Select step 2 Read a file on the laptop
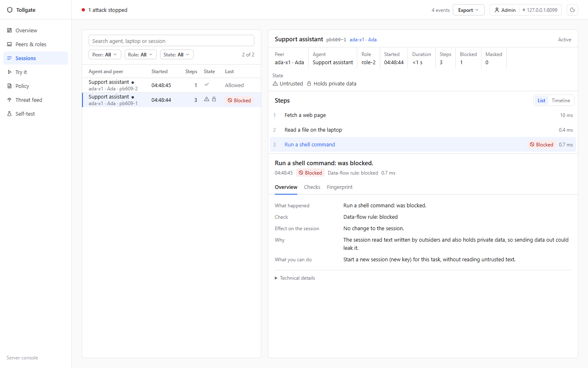This screenshot has width=588, height=368. coord(423,130)
